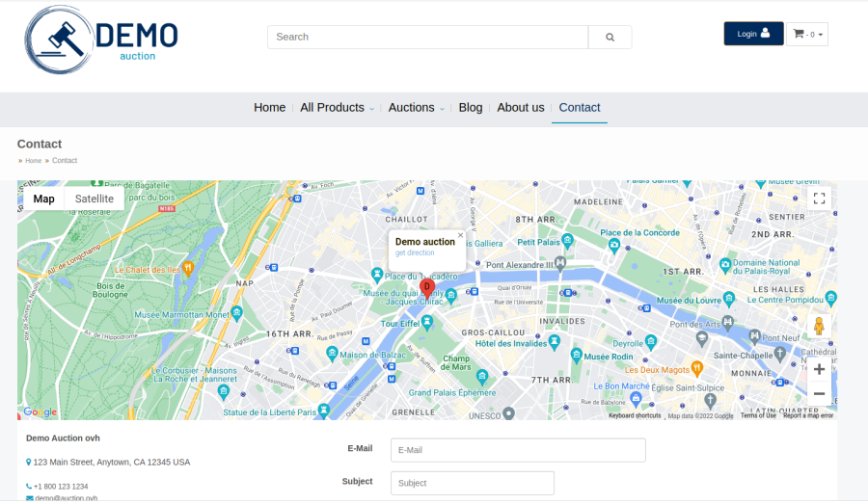This screenshot has width=868, height=504.
Task: Go to the Home menu item
Action: [x=270, y=107]
